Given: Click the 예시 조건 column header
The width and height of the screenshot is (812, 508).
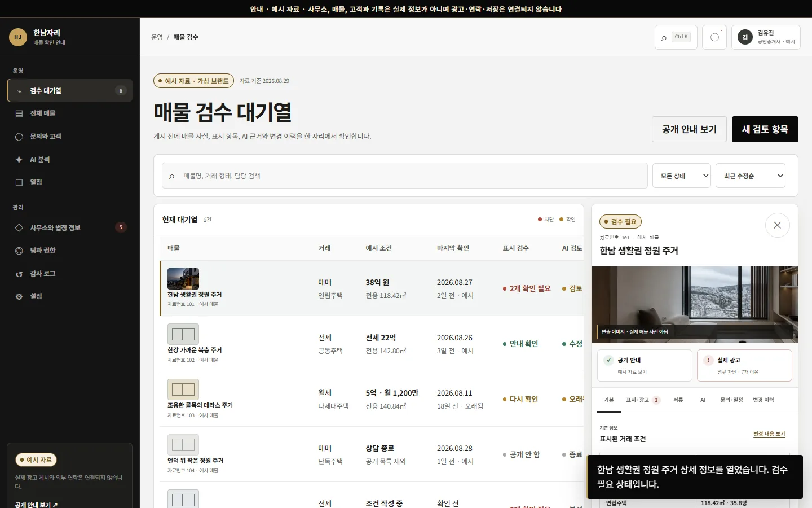Looking at the screenshot, I should pyautogui.click(x=378, y=248).
